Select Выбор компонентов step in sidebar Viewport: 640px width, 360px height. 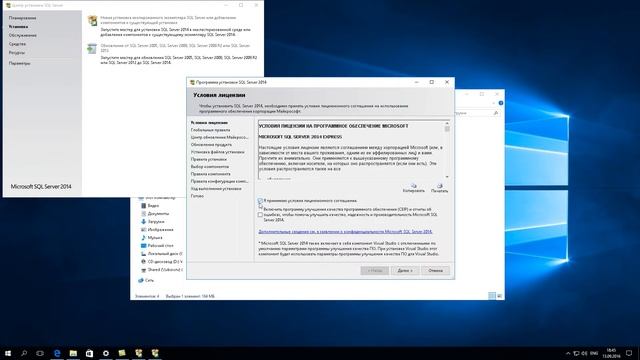tap(210, 167)
